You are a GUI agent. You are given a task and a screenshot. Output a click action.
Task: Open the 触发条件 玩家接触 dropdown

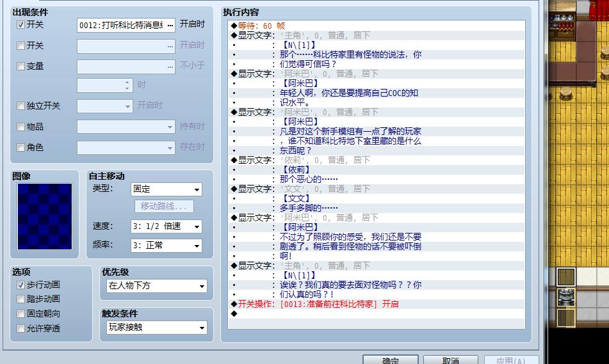156,328
